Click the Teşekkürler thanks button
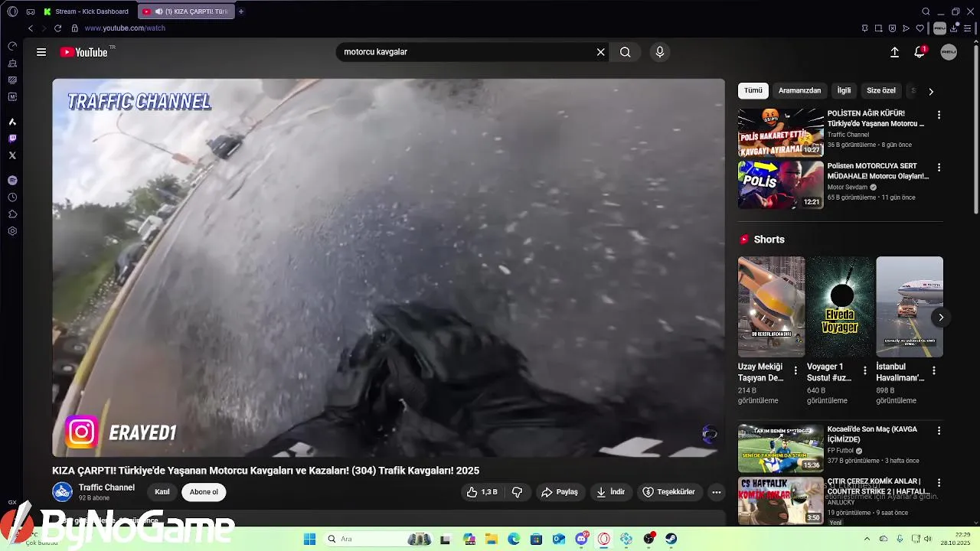This screenshot has width=980, height=551. tap(669, 492)
